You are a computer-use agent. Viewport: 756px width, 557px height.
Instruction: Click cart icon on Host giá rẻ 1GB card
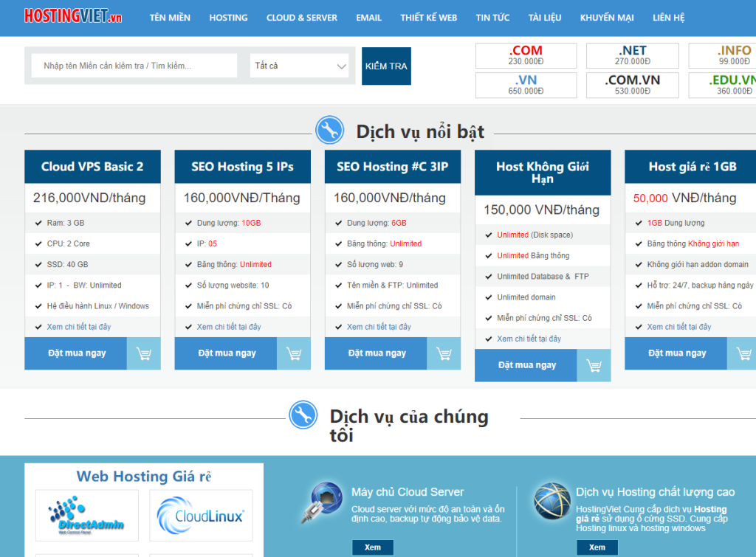[x=743, y=353]
